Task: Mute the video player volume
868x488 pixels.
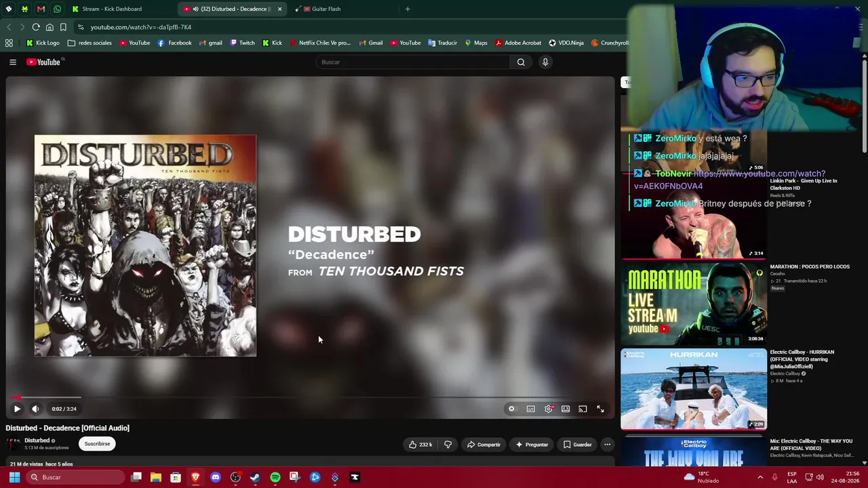Action: (x=35, y=409)
